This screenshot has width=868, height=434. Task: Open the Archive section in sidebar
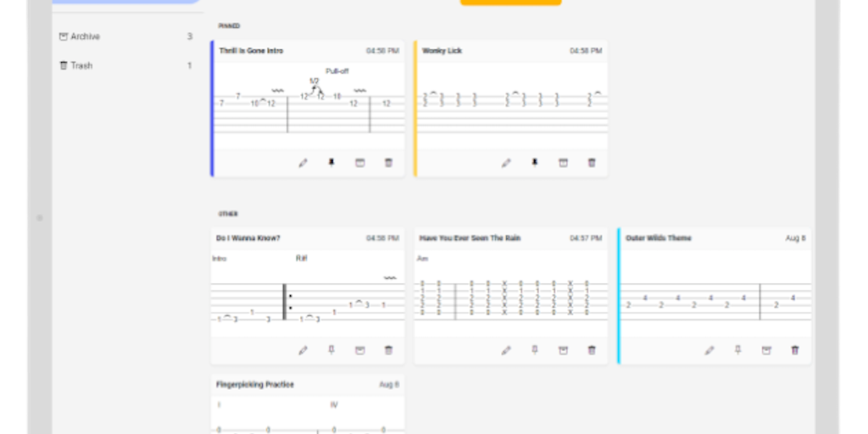tap(85, 36)
